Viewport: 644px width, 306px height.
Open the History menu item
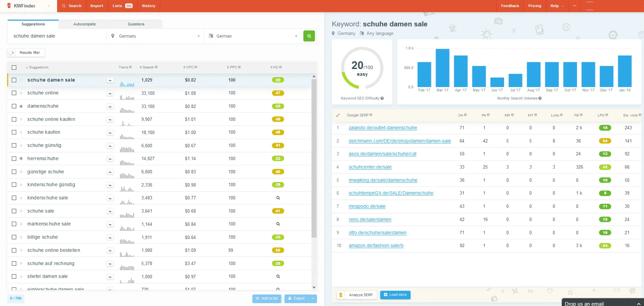148,6
